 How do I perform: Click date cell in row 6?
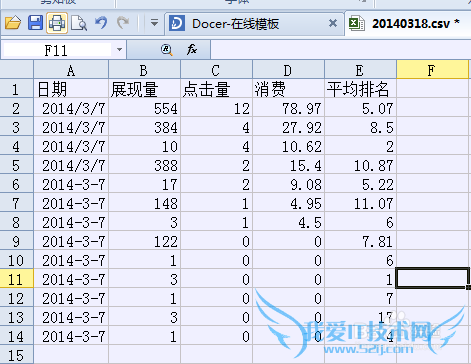71,184
